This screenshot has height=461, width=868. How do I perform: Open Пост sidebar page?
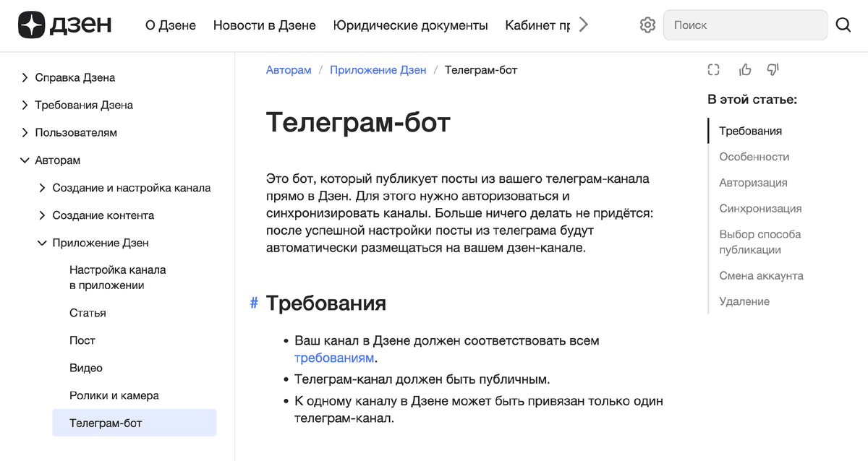pos(82,340)
